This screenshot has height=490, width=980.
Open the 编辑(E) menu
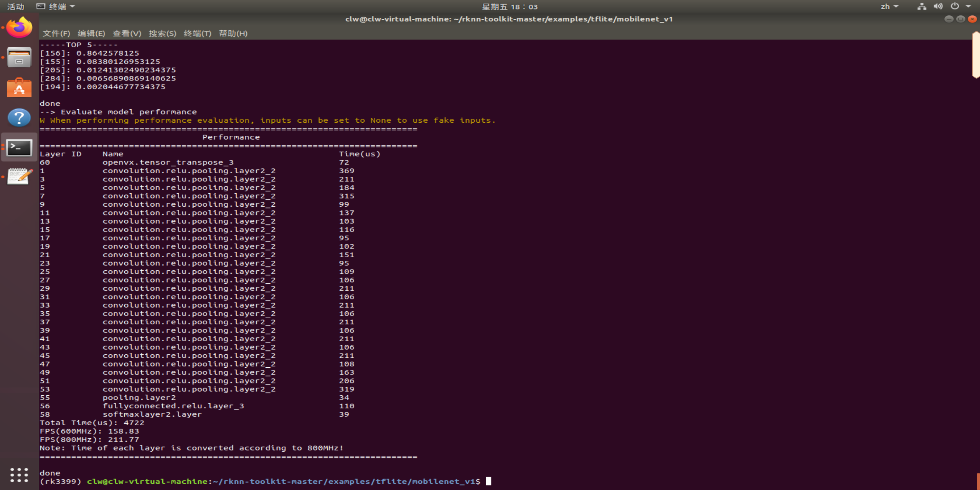click(91, 33)
